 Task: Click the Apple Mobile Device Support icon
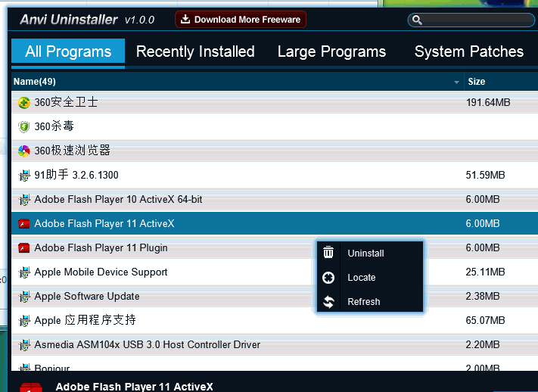[x=24, y=272]
